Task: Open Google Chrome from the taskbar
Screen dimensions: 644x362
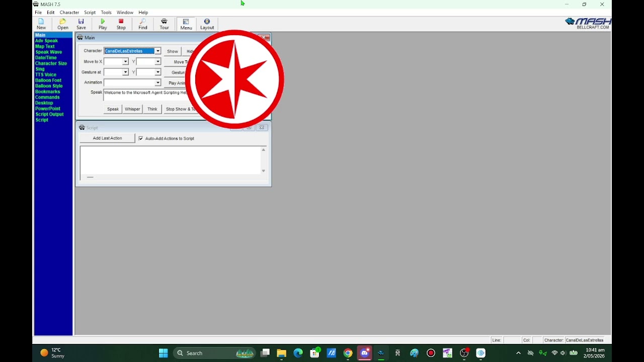Action: 348,353
